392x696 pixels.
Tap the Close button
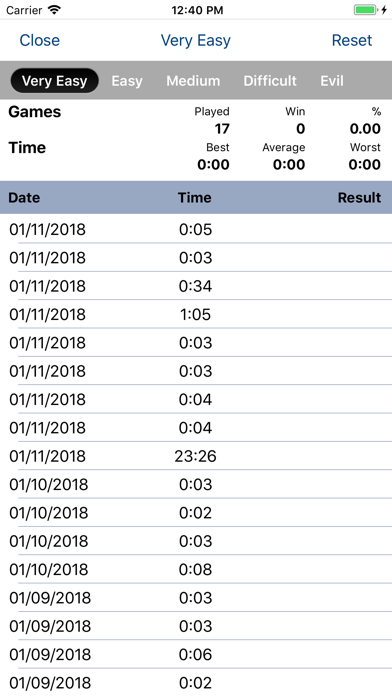coord(40,40)
